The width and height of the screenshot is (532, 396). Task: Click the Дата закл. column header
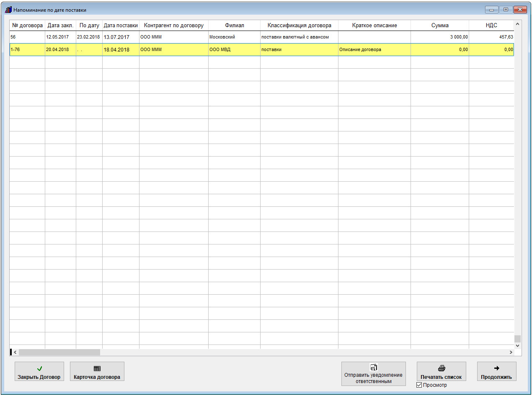[x=60, y=26]
